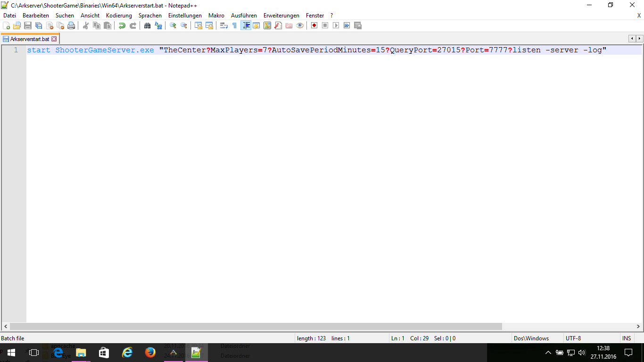Open the ? help menu

(x=331, y=16)
